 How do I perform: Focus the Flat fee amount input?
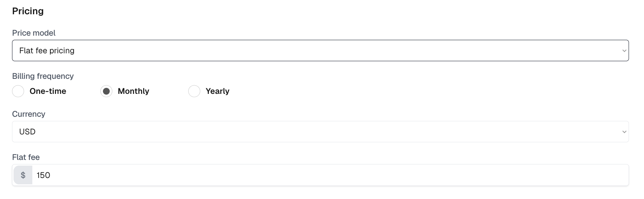330,175
